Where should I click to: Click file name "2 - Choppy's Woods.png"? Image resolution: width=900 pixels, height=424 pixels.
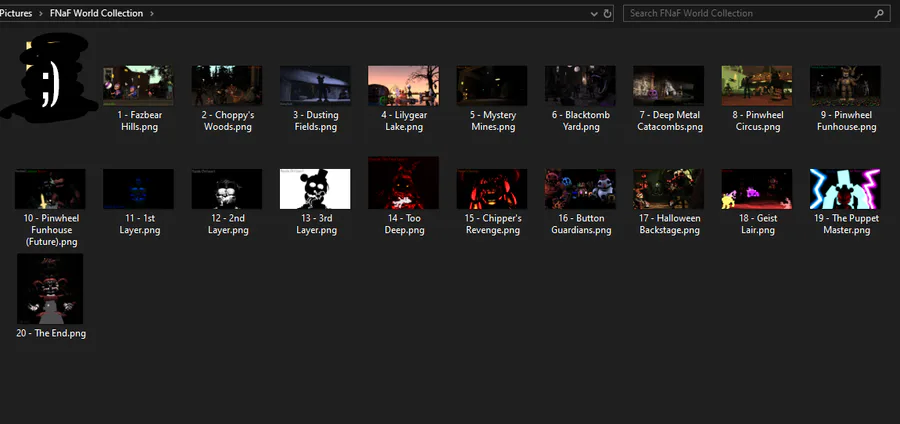click(228, 121)
